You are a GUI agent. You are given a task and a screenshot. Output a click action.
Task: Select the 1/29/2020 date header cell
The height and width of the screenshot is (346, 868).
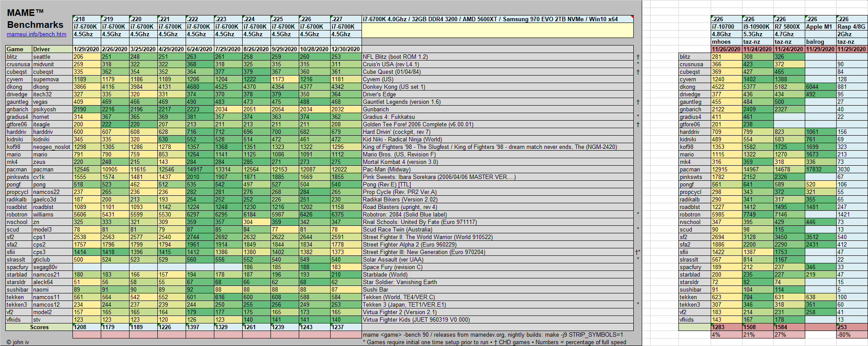tap(87, 49)
